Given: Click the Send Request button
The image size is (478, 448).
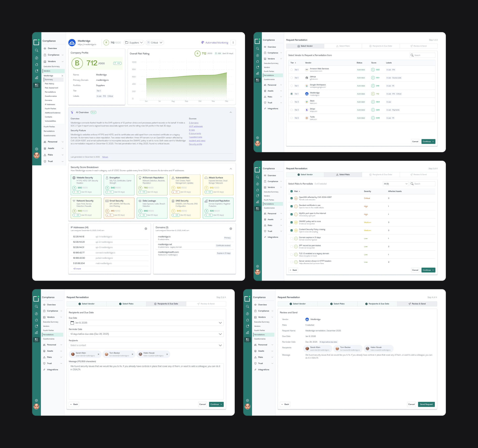Looking at the screenshot, I should [426, 404].
